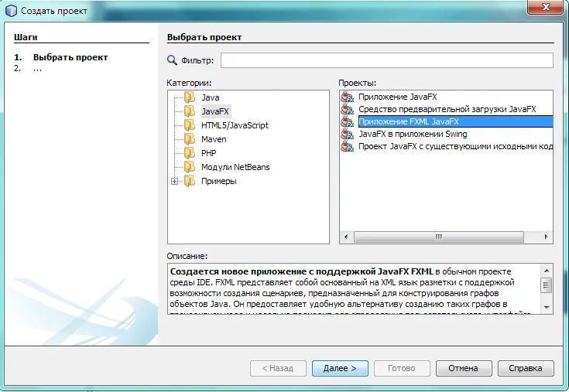This screenshot has width=569, height=392.
Task: Click the projects list right scroll arrow
Action: pos(546,237)
